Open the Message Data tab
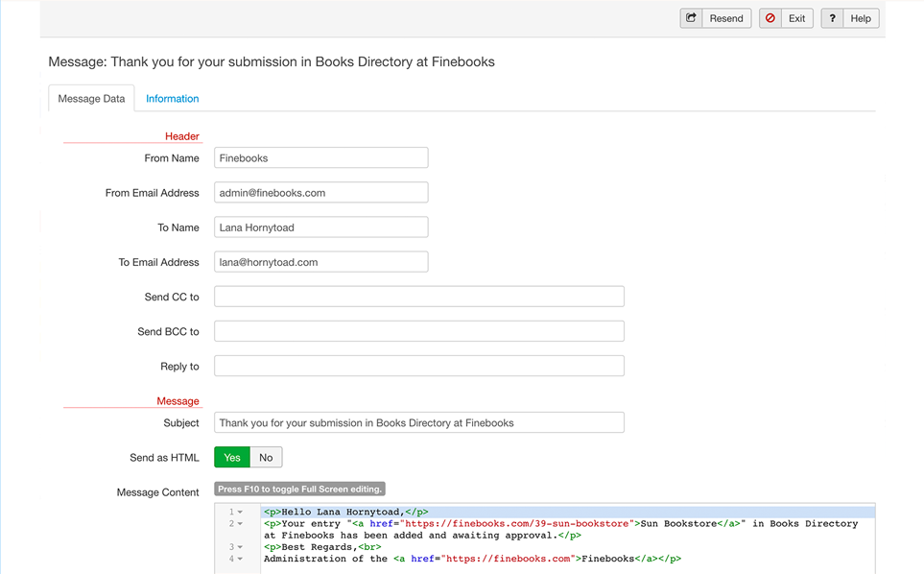This screenshot has width=924, height=574. (x=91, y=99)
